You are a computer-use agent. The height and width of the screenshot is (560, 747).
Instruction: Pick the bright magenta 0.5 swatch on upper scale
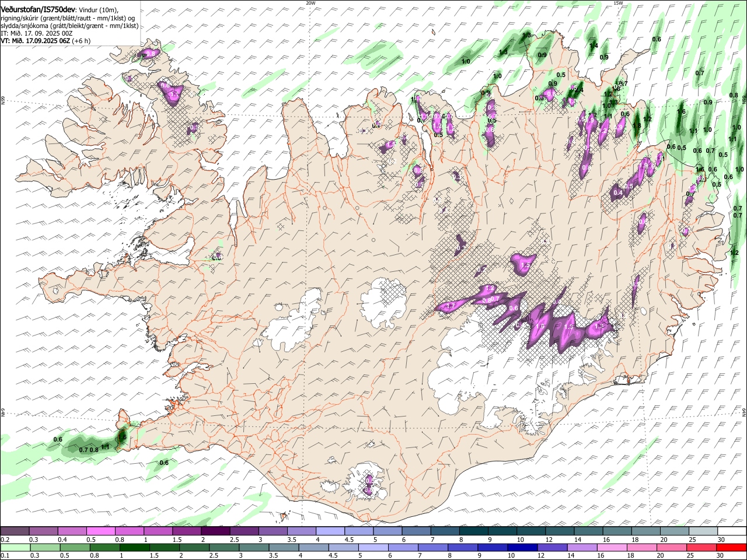(x=100, y=531)
